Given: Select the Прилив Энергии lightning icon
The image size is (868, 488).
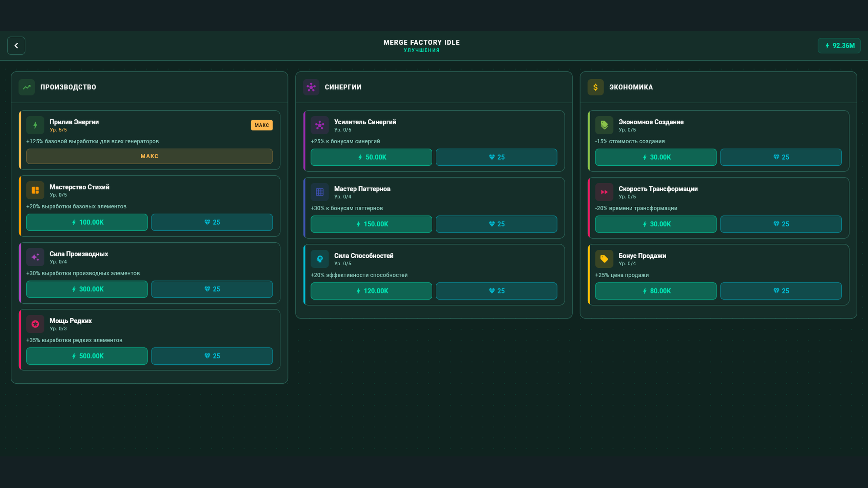Looking at the screenshot, I should point(35,125).
